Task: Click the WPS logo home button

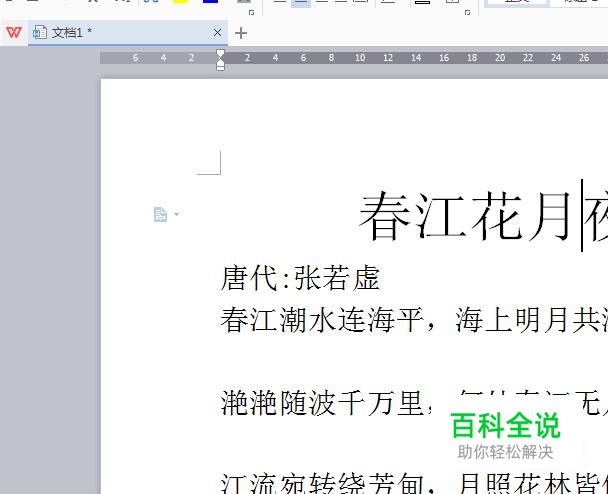Action: click(14, 33)
